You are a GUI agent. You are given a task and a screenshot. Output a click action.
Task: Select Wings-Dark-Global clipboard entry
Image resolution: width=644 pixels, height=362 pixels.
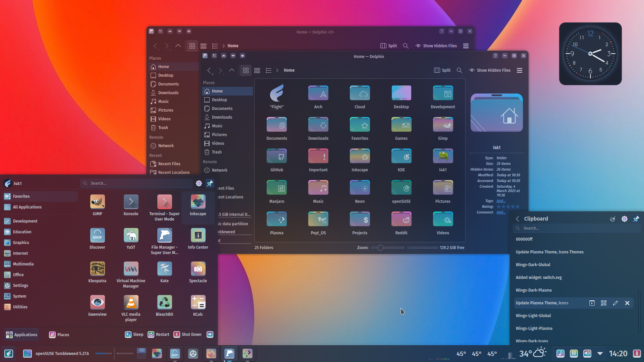click(x=574, y=265)
